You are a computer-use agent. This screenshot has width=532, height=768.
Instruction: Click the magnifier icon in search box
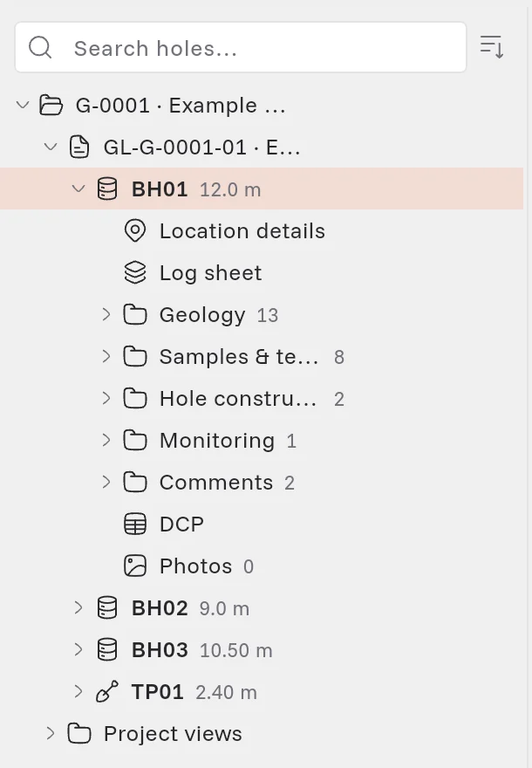[40, 47]
